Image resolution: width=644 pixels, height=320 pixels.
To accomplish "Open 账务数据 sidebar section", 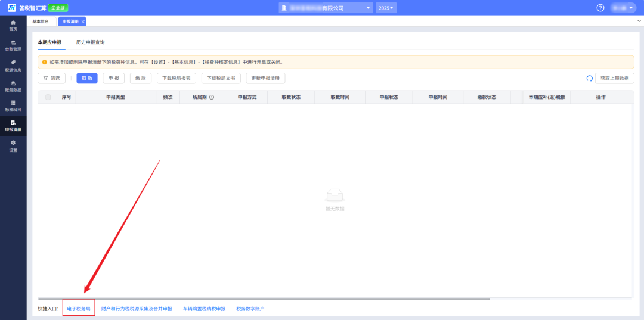I will (13, 86).
